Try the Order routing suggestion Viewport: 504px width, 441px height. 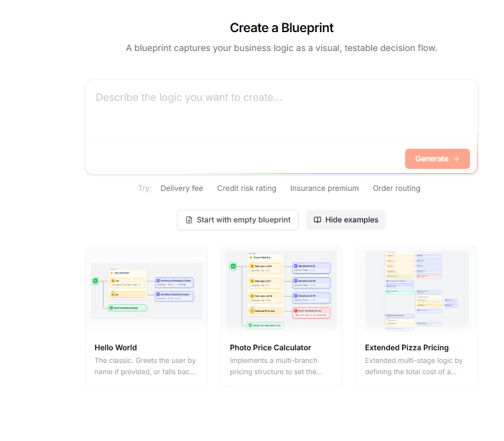(x=396, y=188)
